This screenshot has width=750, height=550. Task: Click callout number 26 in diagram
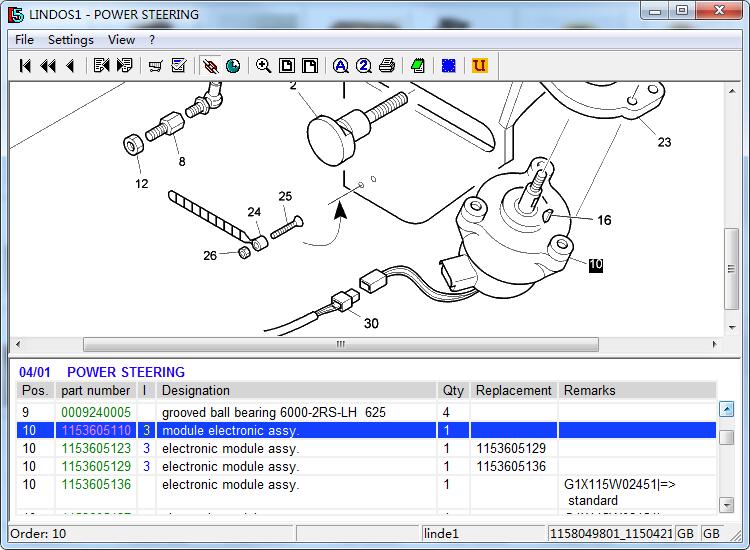(210, 255)
